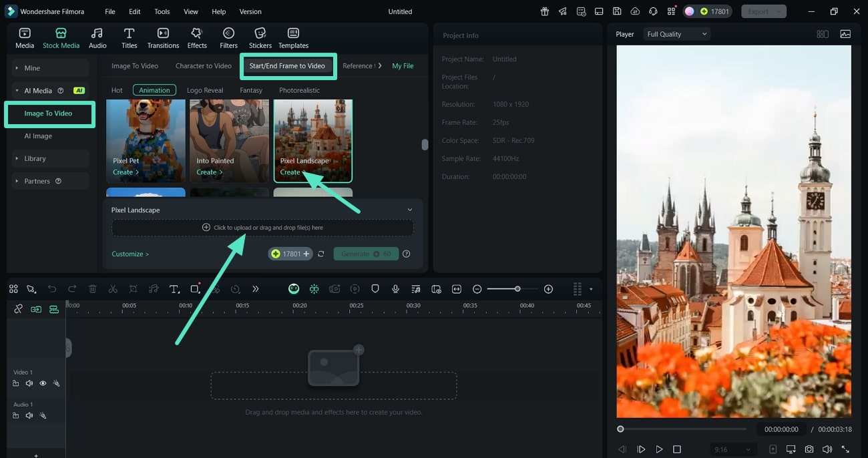The height and width of the screenshot is (458, 868).
Task: Show more tabs with right chevron
Action: coord(380,66)
